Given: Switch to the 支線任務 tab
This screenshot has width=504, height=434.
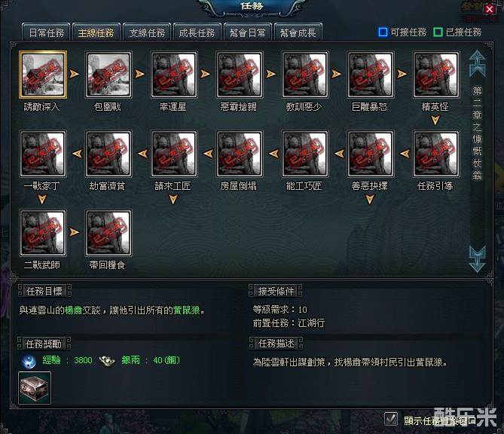Looking at the screenshot, I should (x=147, y=32).
